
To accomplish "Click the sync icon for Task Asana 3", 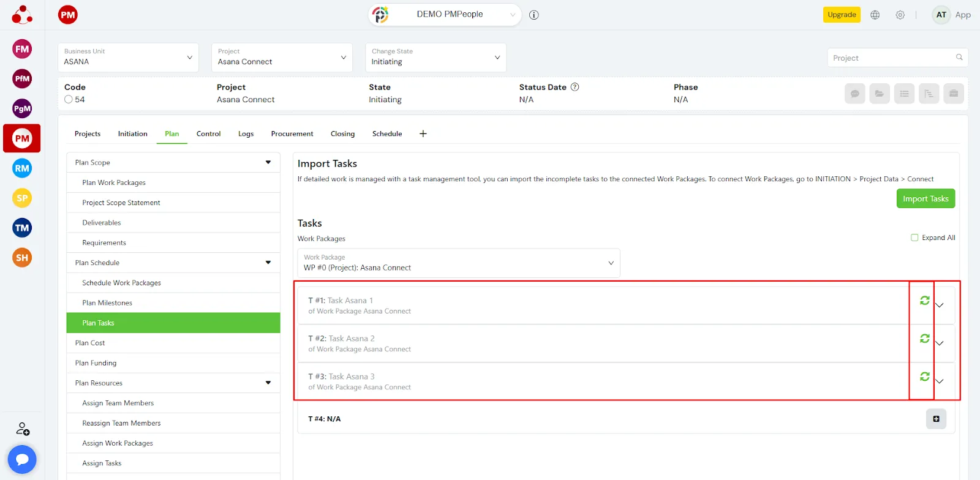I will [x=924, y=377].
